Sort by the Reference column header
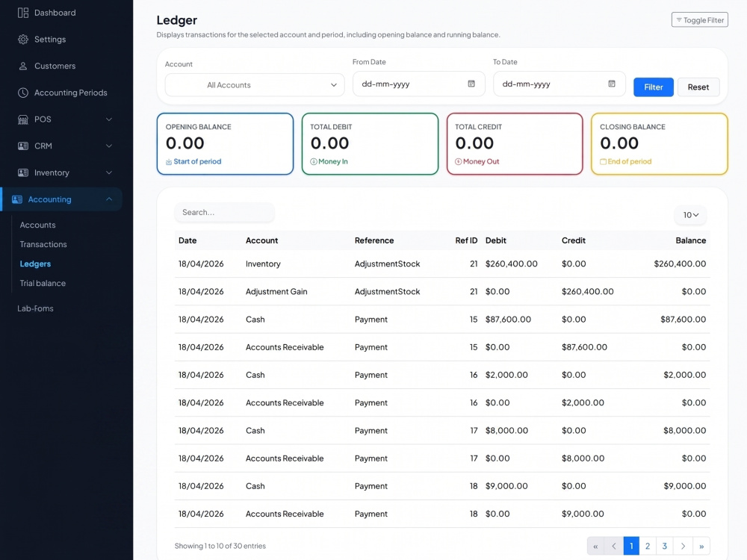 374,241
